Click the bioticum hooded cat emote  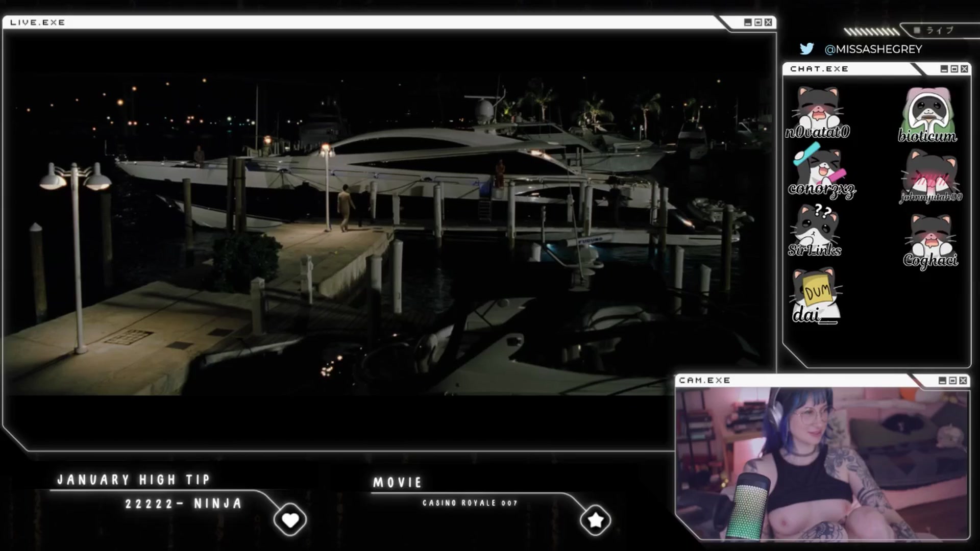(x=927, y=115)
